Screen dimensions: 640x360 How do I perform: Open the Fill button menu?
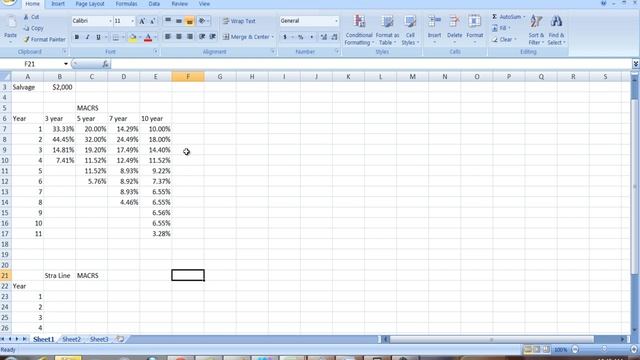(501, 28)
